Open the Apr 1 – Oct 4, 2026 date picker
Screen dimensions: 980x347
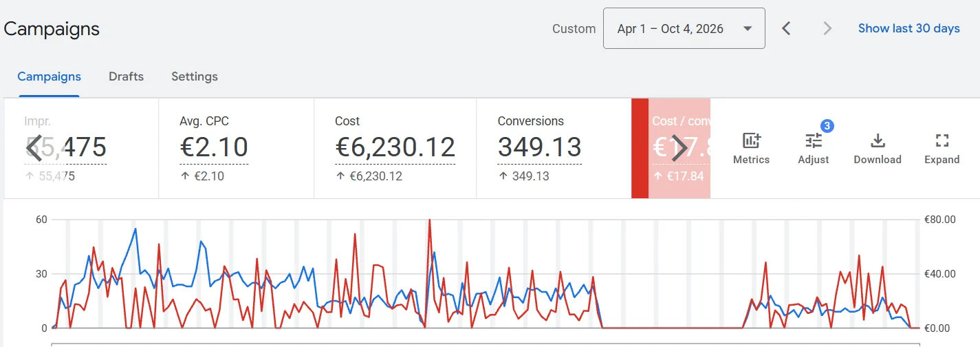tap(684, 28)
